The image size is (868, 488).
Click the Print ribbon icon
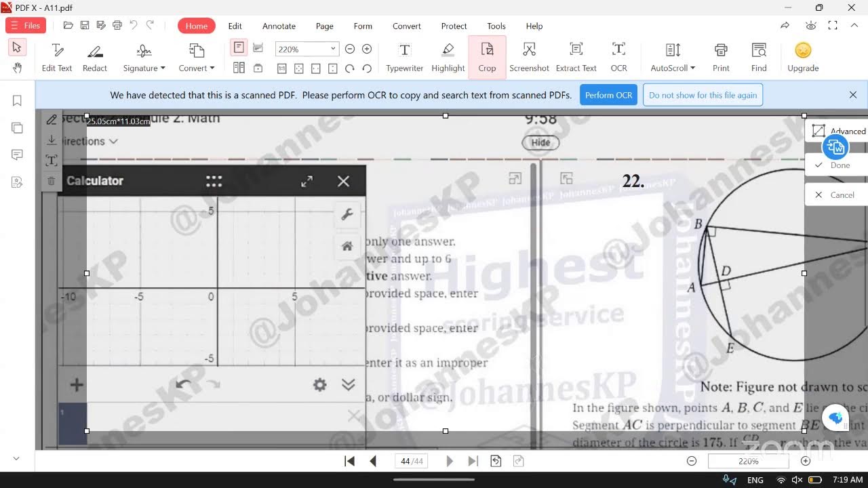721,58
